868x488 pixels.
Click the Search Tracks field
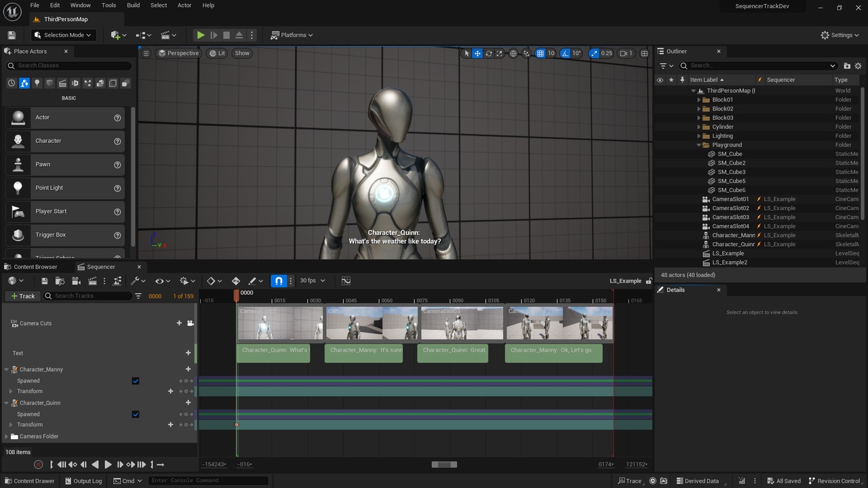coord(88,296)
